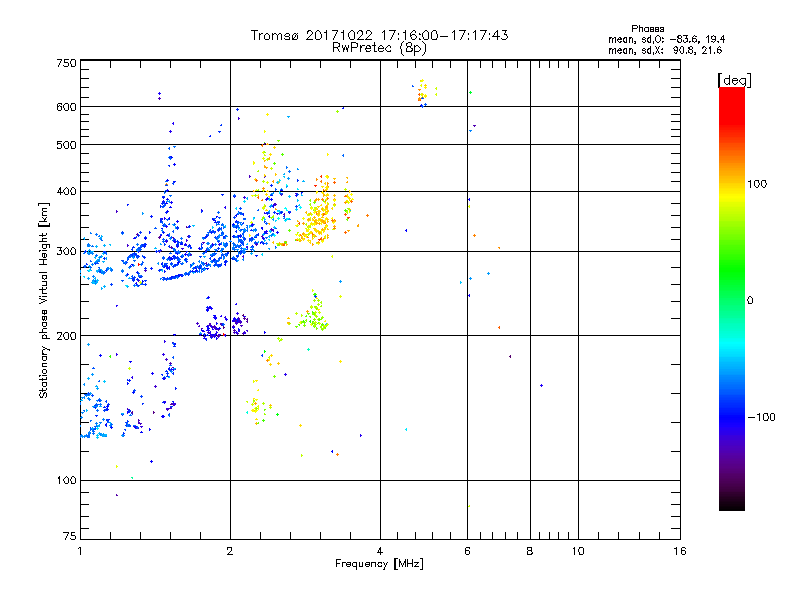800x600 pixels.
Task: Click the phase colorbar
Action: [x=732, y=298]
